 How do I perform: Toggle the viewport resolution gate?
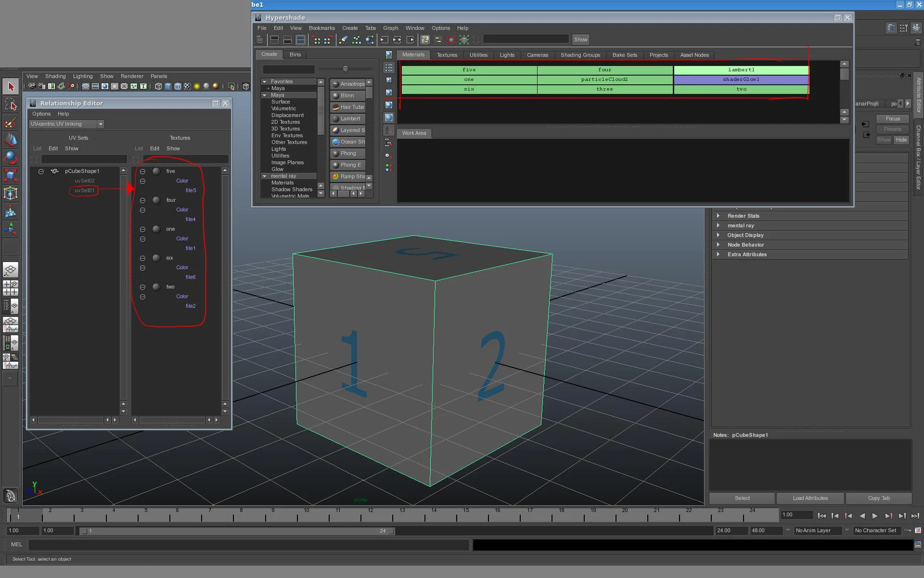(104, 86)
